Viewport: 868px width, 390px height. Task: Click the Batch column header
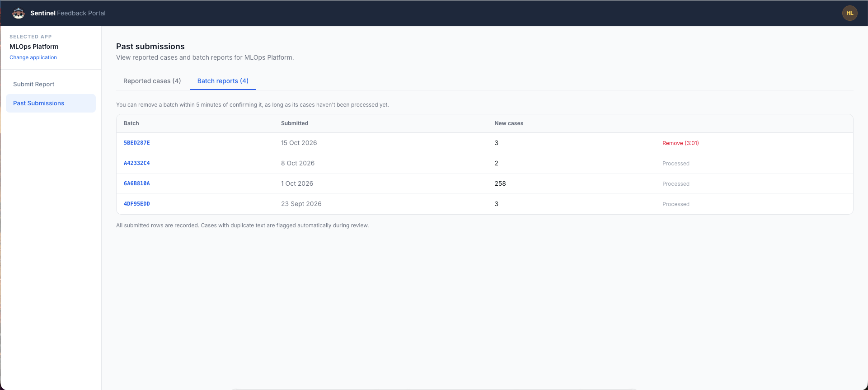coord(131,123)
